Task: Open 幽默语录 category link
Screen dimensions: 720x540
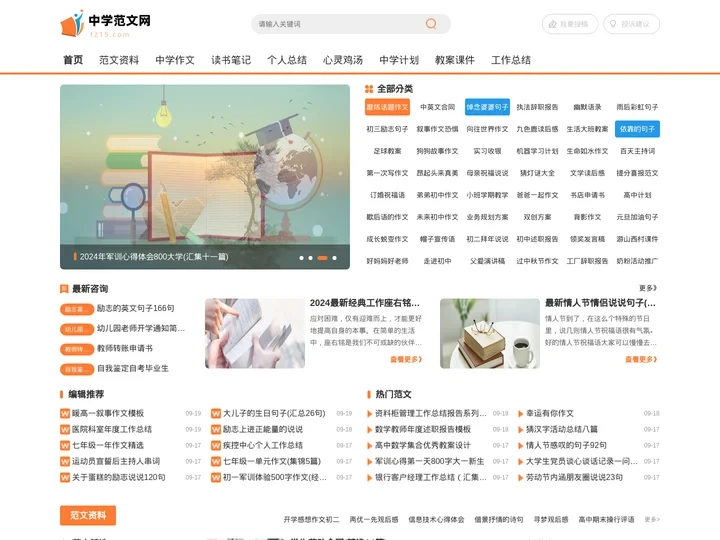Action: pyautogui.click(x=587, y=107)
